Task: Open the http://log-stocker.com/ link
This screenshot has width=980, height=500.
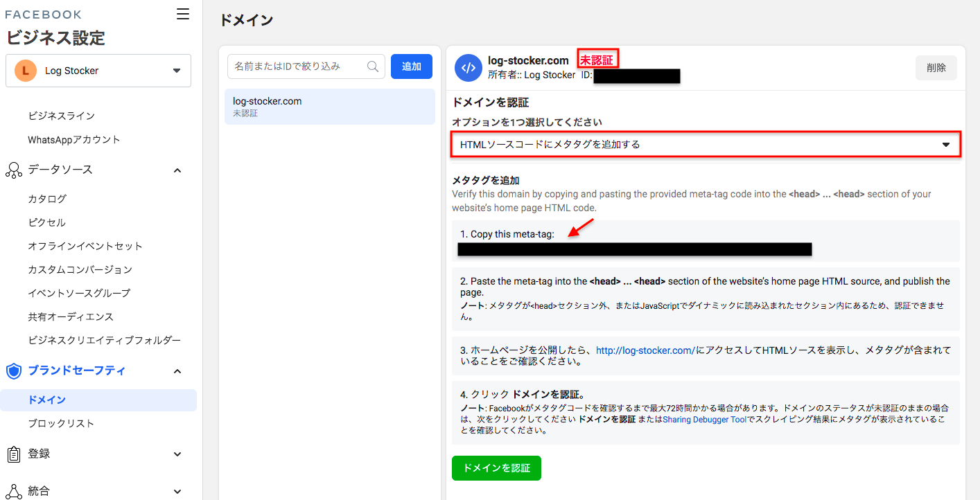Action: (x=645, y=350)
